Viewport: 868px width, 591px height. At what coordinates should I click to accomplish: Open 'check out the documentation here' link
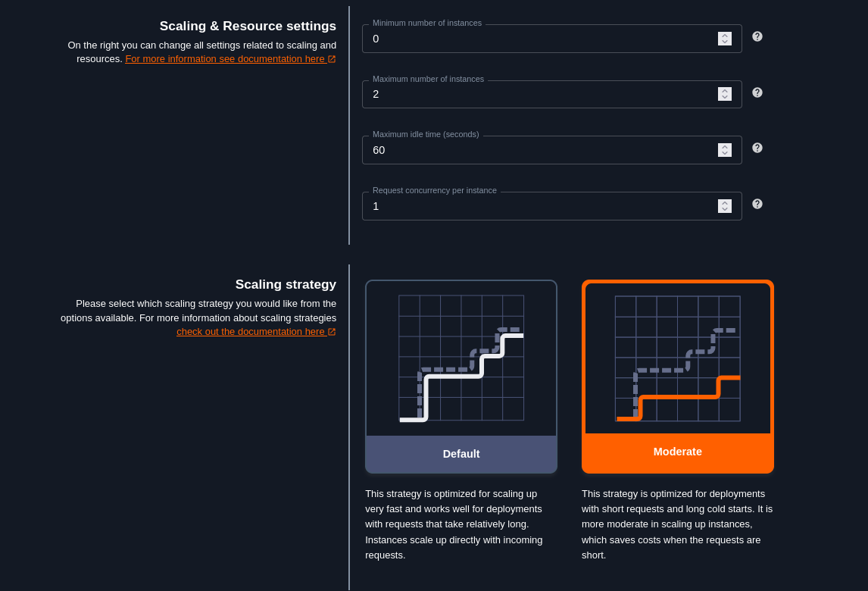click(251, 332)
